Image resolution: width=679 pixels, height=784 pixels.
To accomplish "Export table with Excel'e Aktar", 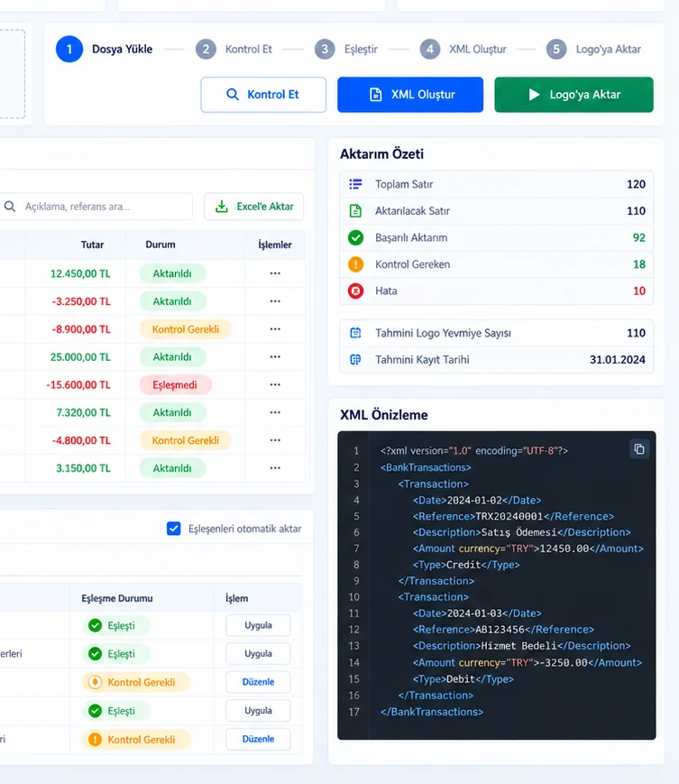I will pyautogui.click(x=253, y=207).
